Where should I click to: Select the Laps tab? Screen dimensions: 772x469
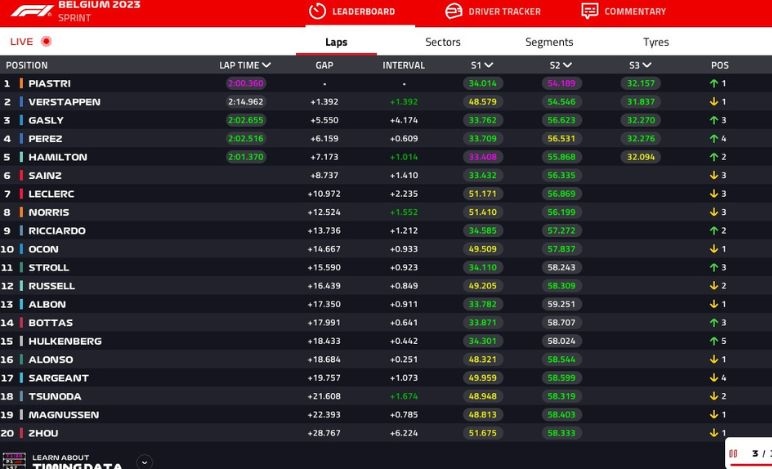click(336, 42)
